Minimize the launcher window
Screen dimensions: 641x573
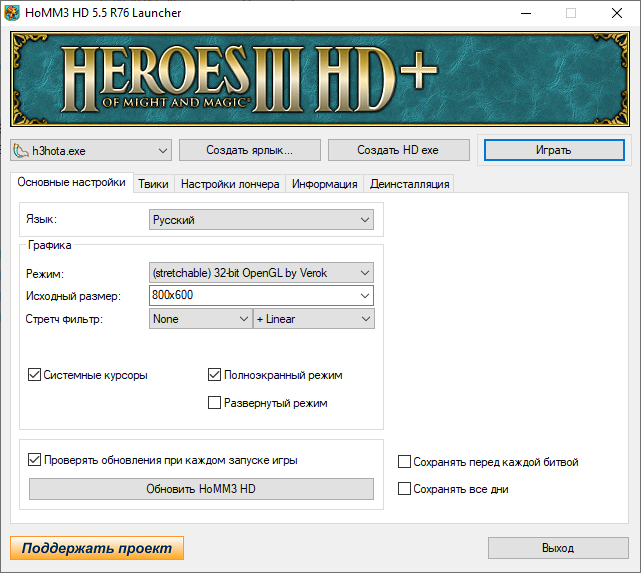click(x=526, y=13)
